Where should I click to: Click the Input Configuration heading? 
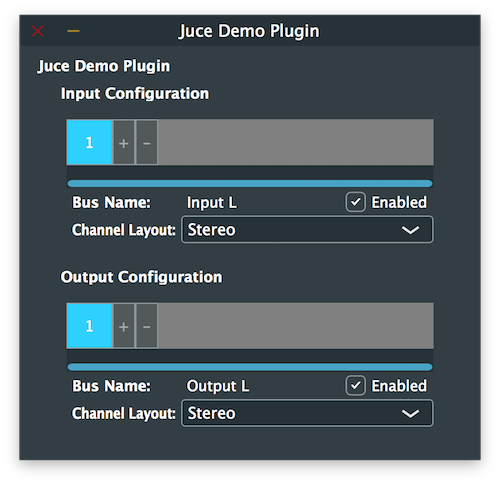point(135,94)
